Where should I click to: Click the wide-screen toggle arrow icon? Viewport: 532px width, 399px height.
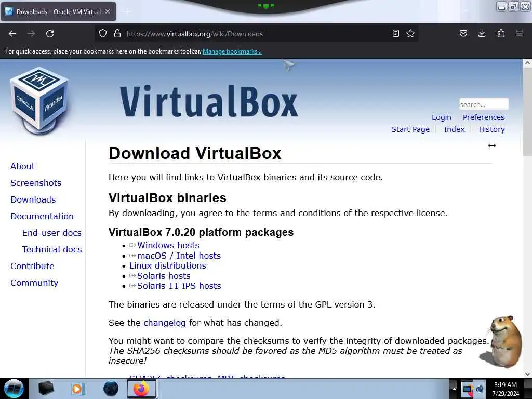[x=492, y=145]
